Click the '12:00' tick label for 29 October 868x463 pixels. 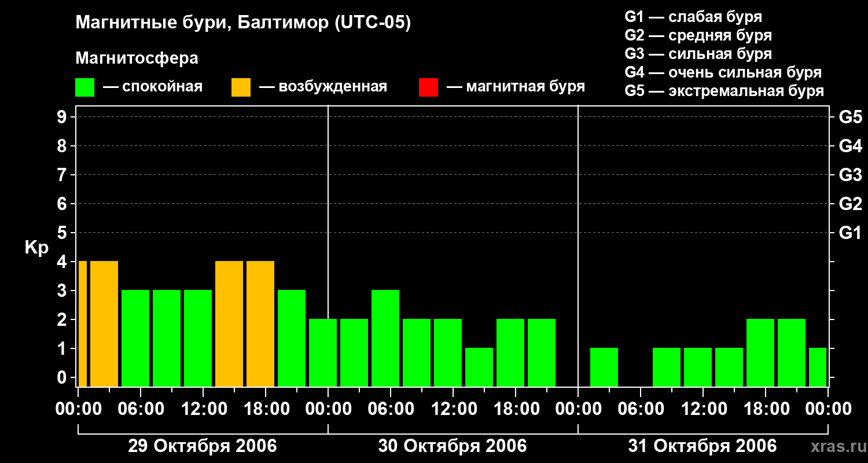coord(203,409)
